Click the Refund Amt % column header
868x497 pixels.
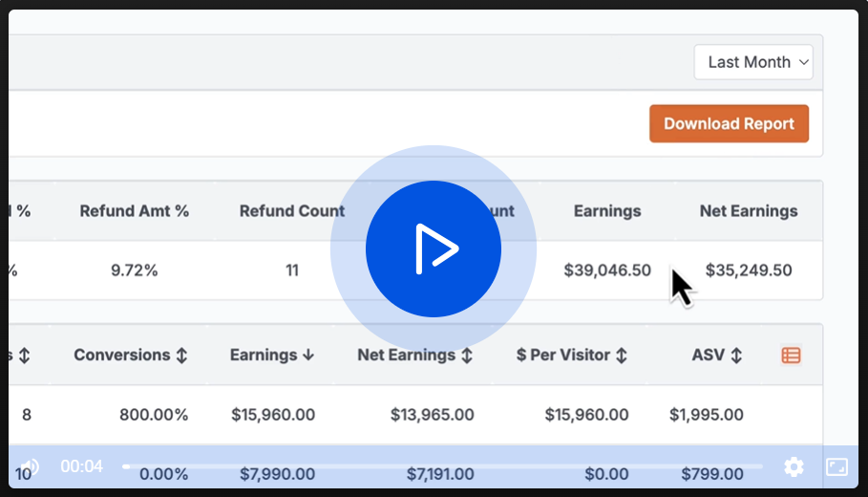[x=135, y=211]
